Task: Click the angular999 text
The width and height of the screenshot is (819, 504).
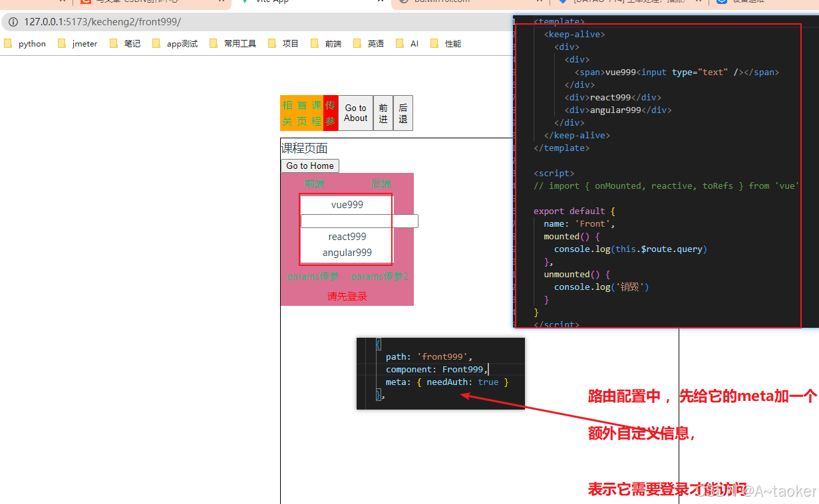Action: tap(347, 253)
